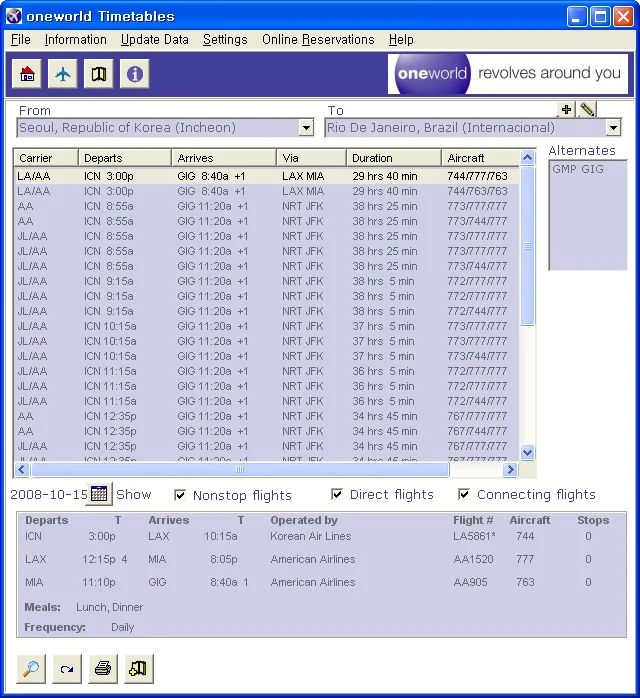
Task: Click the 2008-10-15 date text
Action: click(49, 495)
